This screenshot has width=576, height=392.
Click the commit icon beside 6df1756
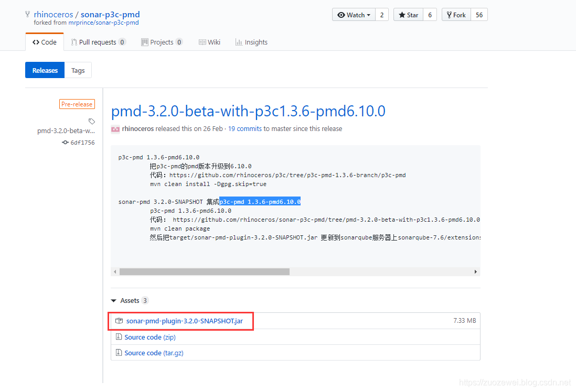click(x=65, y=143)
